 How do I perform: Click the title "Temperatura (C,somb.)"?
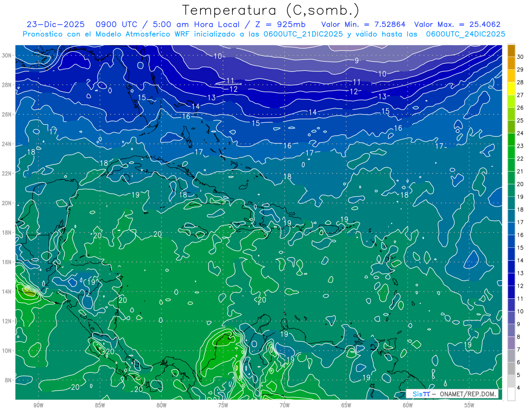pyautogui.click(x=271, y=10)
